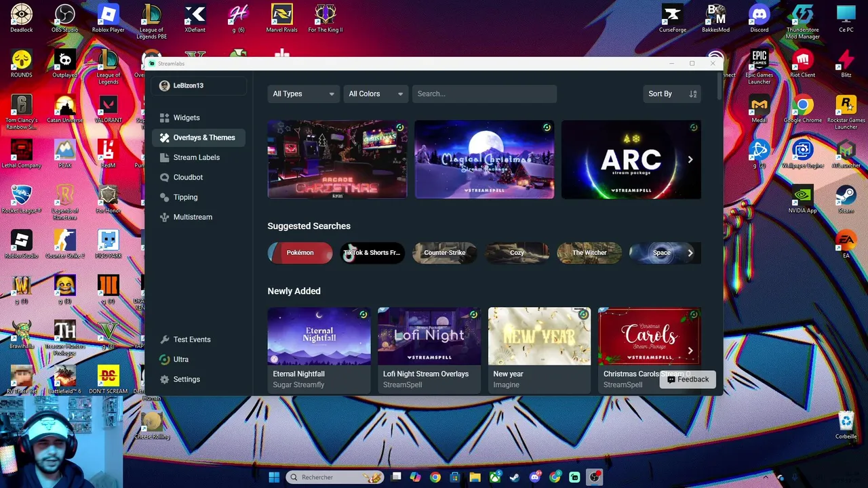The image size is (868, 488).
Task: Click the Wallpaper Engine desktop icon
Action: point(803,154)
